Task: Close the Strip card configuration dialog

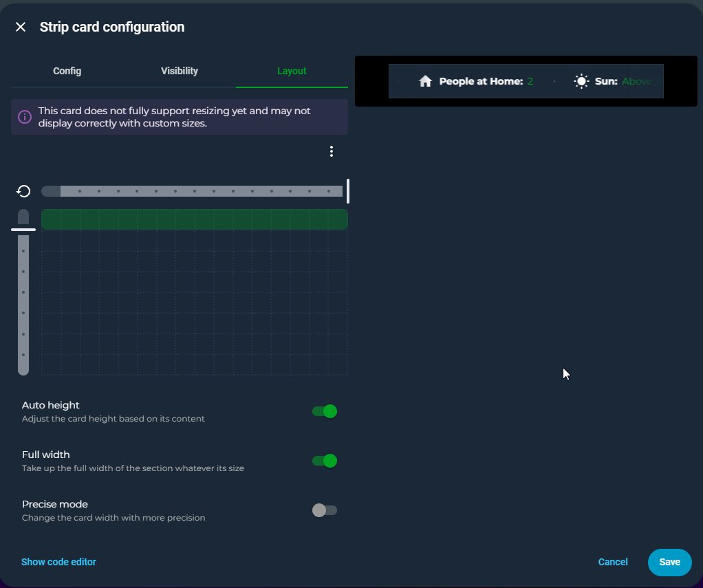Action: (21, 28)
